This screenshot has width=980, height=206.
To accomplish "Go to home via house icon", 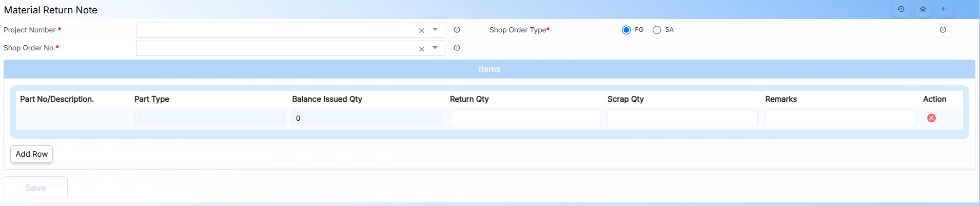I will pyautogui.click(x=923, y=9).
